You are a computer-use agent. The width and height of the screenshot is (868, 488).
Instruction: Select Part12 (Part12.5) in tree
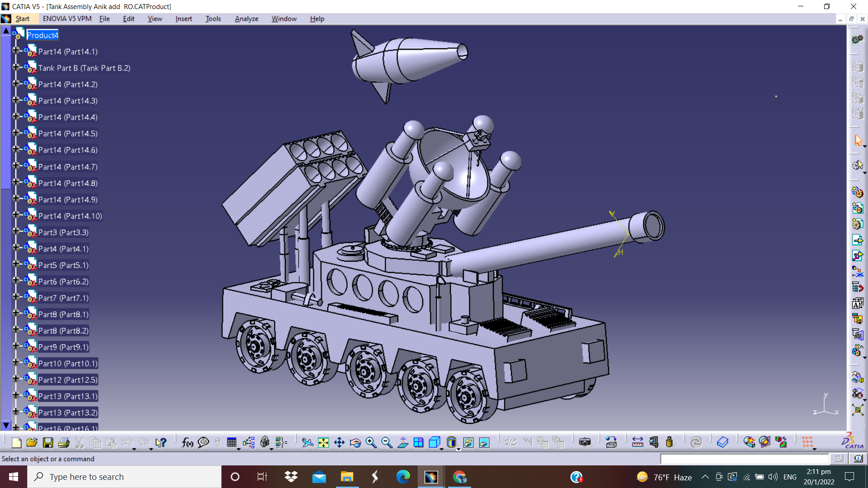(68, 380)
